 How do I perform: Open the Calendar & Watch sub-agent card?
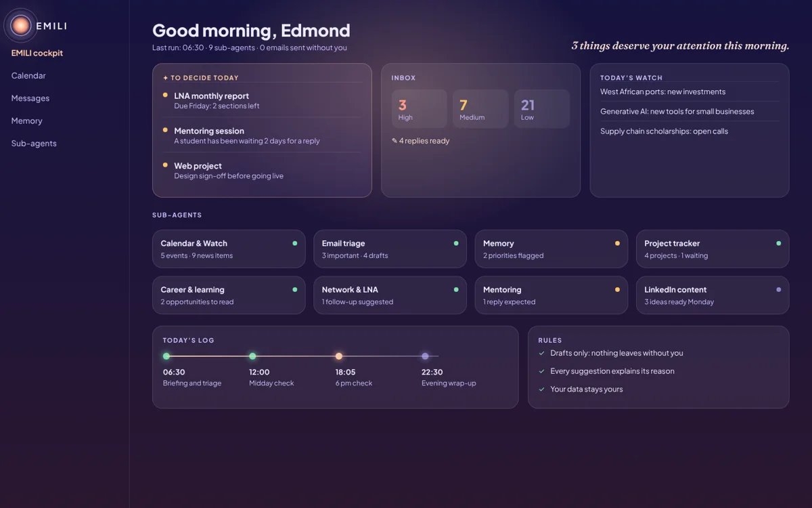(x=229, y=249)
